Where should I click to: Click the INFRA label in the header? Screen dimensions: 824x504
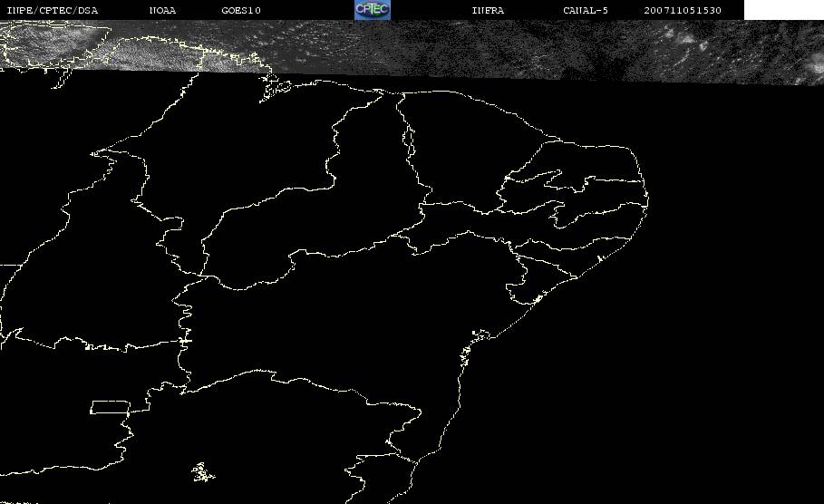pos(488,11)
